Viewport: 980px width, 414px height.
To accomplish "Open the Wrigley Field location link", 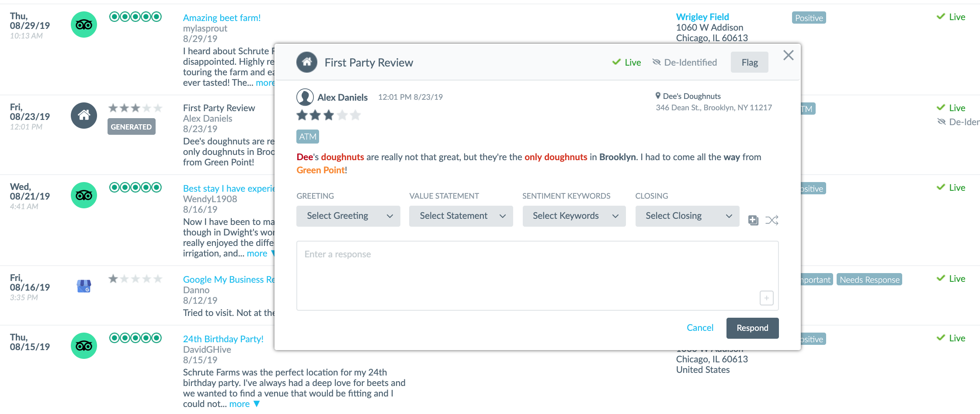I will [702, 17].
